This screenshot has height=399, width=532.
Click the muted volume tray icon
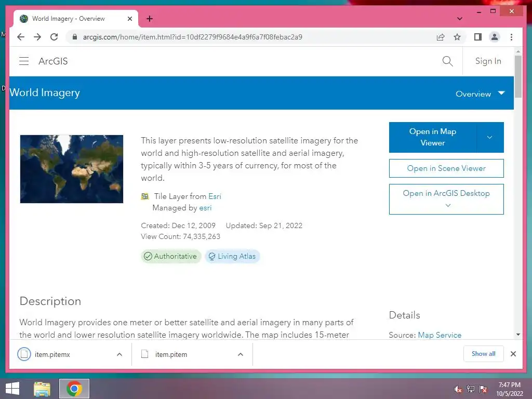(458, 389)
